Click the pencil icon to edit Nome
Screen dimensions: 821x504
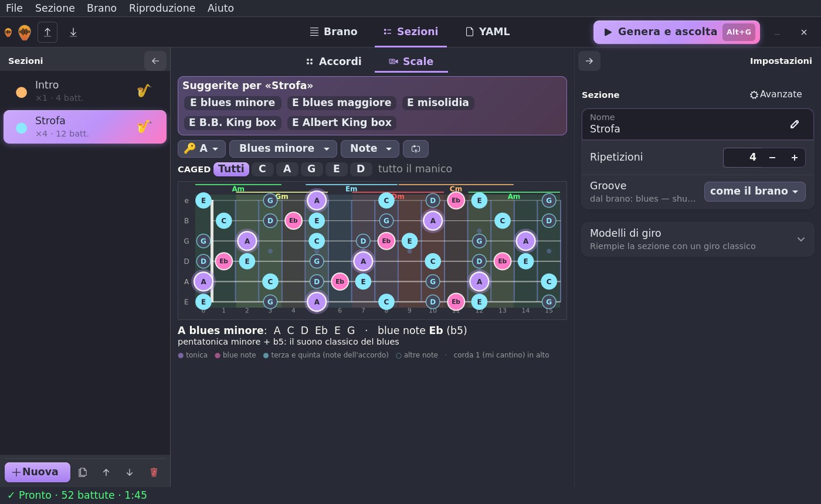point(795,124)
